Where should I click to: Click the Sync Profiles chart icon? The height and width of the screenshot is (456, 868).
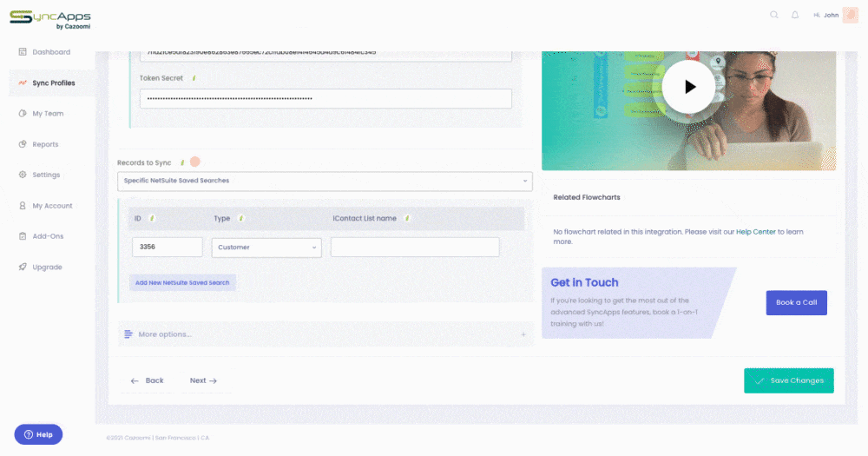click(x=23, y=83)
